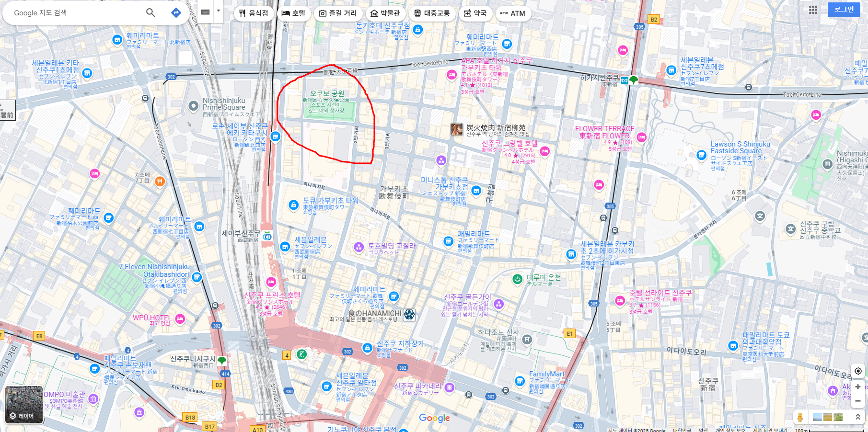The width and height of the screenshot is (868, 432).
Task: Click the 훼미리마트 北新宿店 store pin
Action: (x=117, y=40)
